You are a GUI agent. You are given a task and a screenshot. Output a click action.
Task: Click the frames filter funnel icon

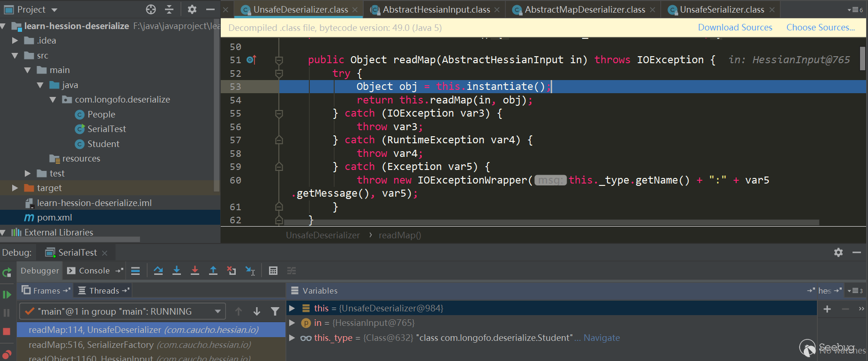[275, 311]
